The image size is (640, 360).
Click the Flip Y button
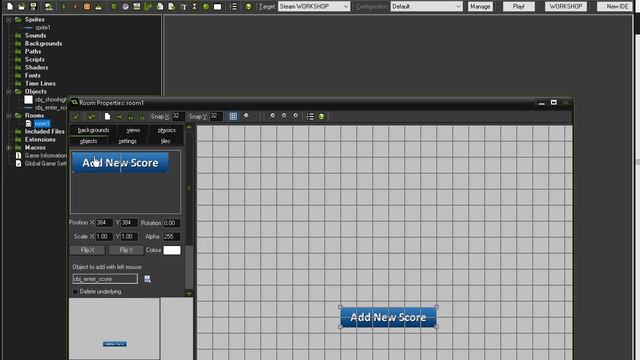[x=126, y=250]
